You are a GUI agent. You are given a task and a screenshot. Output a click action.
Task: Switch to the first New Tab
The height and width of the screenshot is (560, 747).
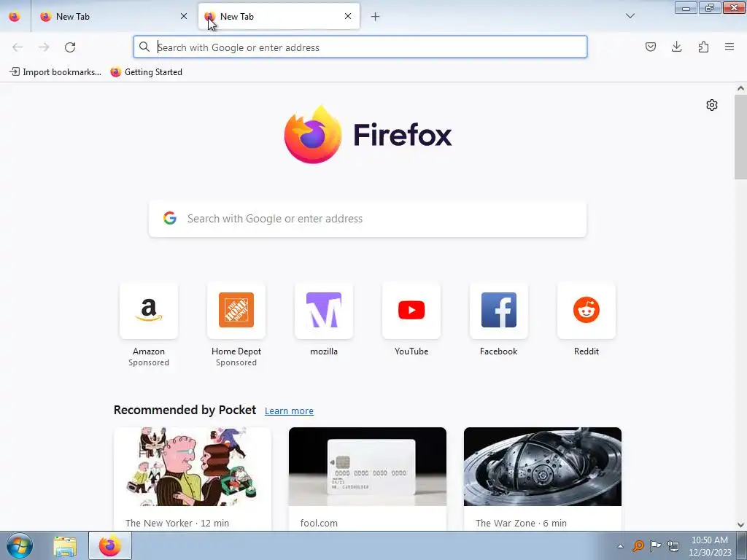tap(113, 16)
